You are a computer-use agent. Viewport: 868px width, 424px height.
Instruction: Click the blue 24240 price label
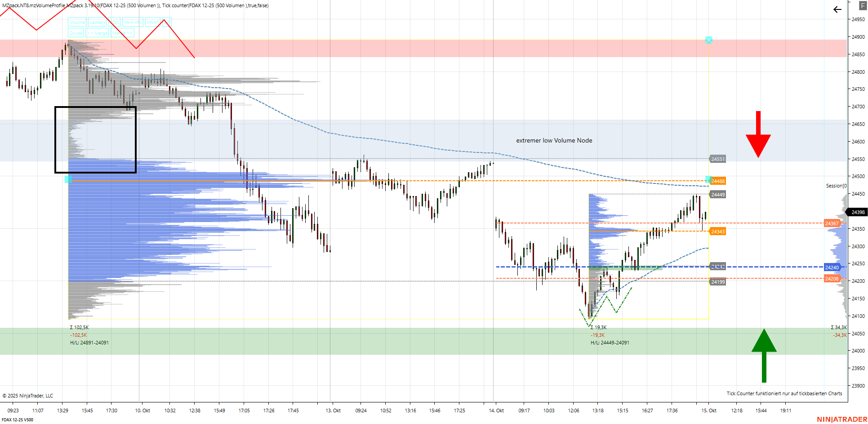[x=832, y=268]
